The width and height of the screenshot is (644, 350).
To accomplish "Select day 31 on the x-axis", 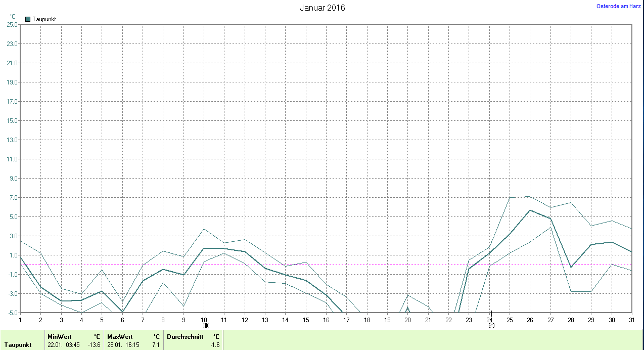I will click(x=631, y=320).
